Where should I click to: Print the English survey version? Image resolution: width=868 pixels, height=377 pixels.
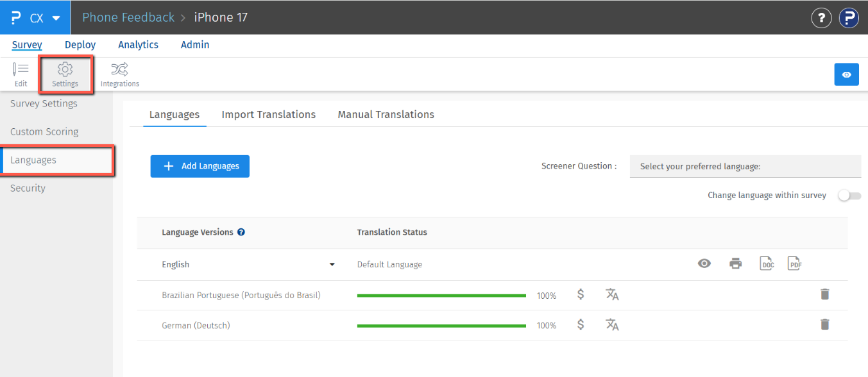tap(736, 264)
